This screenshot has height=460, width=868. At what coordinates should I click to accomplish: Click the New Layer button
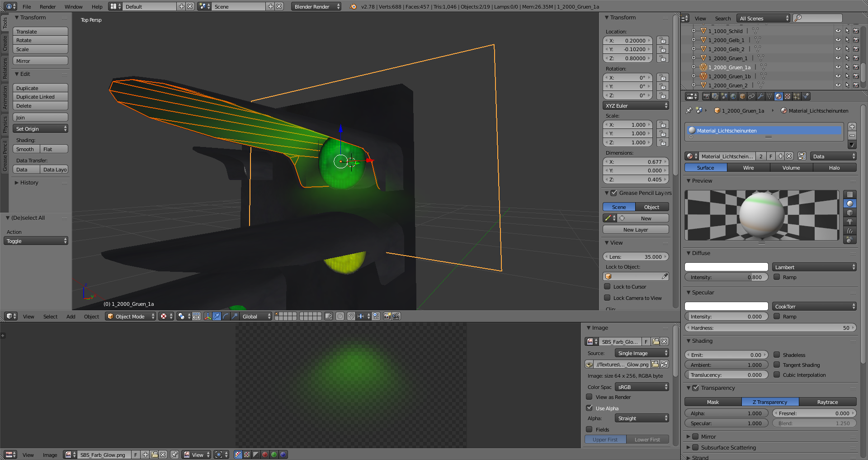(635, 230)
